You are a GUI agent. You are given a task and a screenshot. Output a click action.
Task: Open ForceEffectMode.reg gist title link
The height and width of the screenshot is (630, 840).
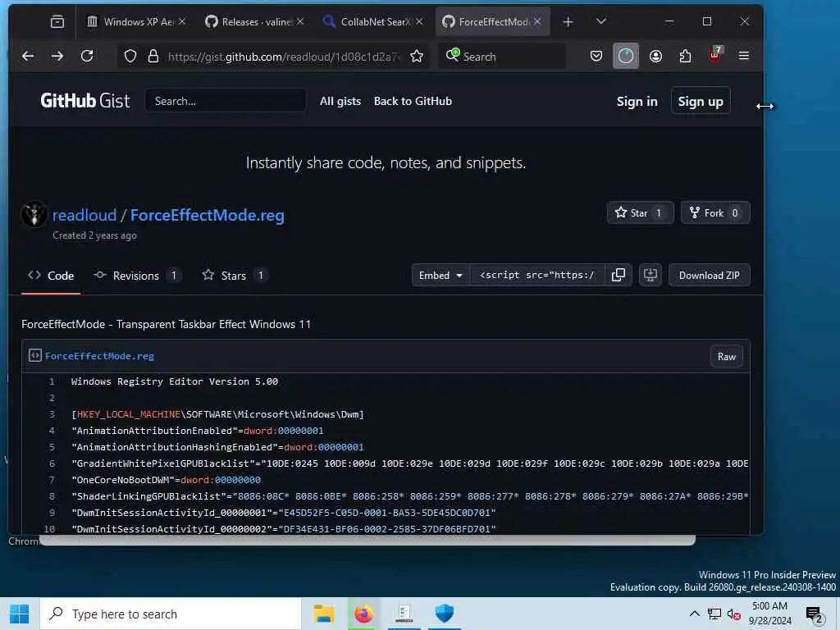(208, 215)
